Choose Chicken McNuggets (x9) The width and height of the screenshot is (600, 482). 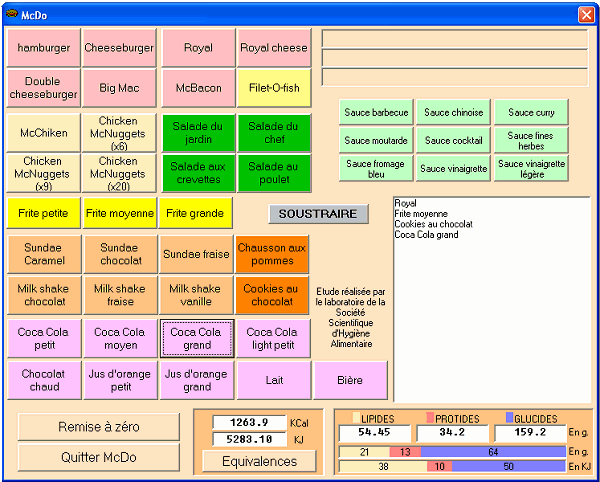pyautogui.click(x=44, y=173)
